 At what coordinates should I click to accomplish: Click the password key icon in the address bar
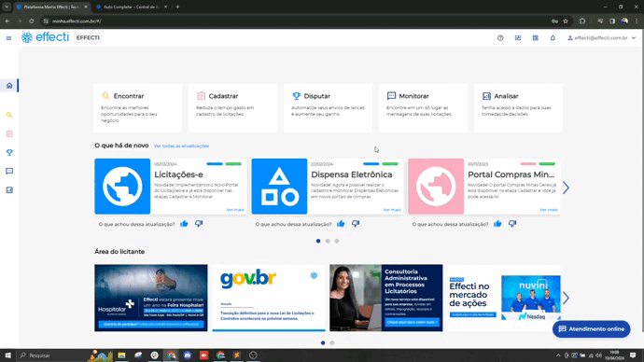click(x=555, y=21)
